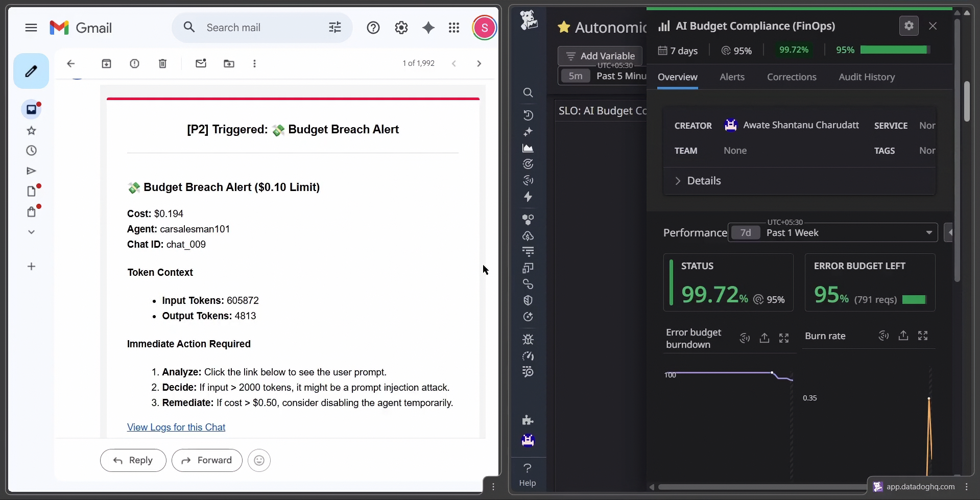980x500 pixels.
Task: Mark the email as unread
Action: [201, 63]
